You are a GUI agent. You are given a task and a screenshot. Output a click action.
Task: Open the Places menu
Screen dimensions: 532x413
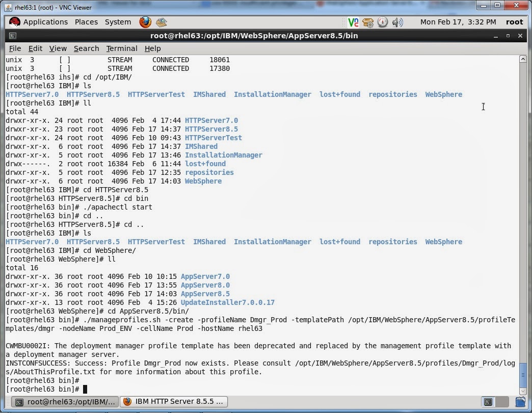[86, 22]
